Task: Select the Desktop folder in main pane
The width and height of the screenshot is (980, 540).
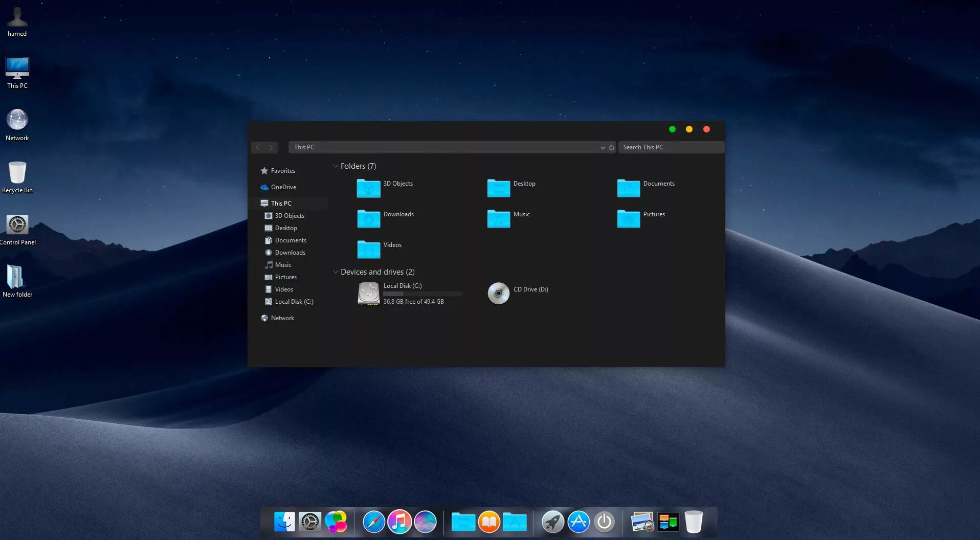Action: click(x=511, y=188)
